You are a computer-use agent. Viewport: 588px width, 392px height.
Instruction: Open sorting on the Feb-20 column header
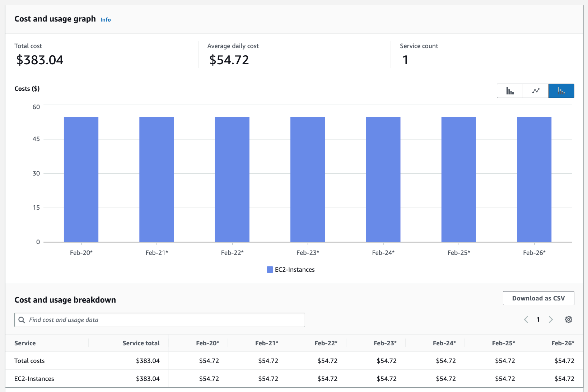208,343
